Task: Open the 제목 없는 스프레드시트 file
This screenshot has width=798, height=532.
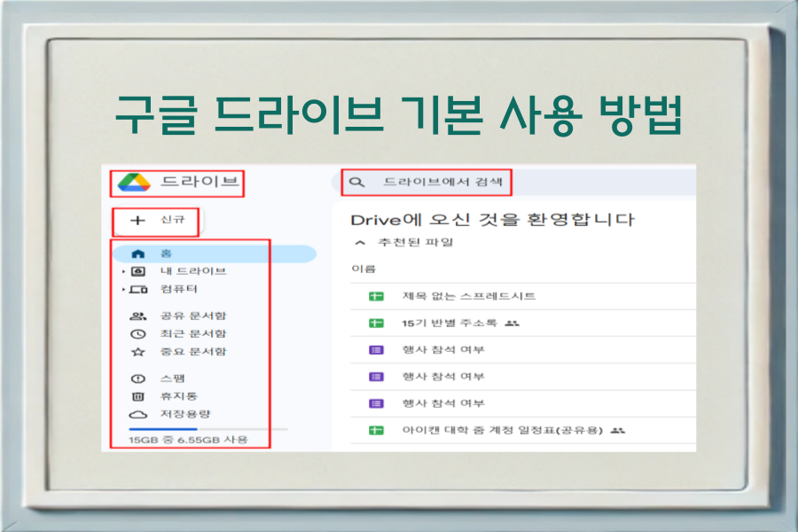Action: tap(469, 296)
